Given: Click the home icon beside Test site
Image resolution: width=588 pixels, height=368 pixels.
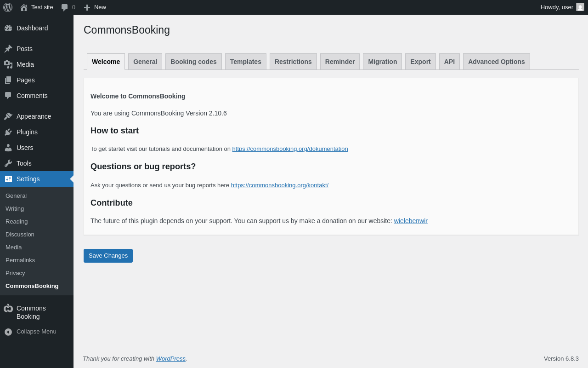Looking at the screenshot, I should [x=24, y=7].
